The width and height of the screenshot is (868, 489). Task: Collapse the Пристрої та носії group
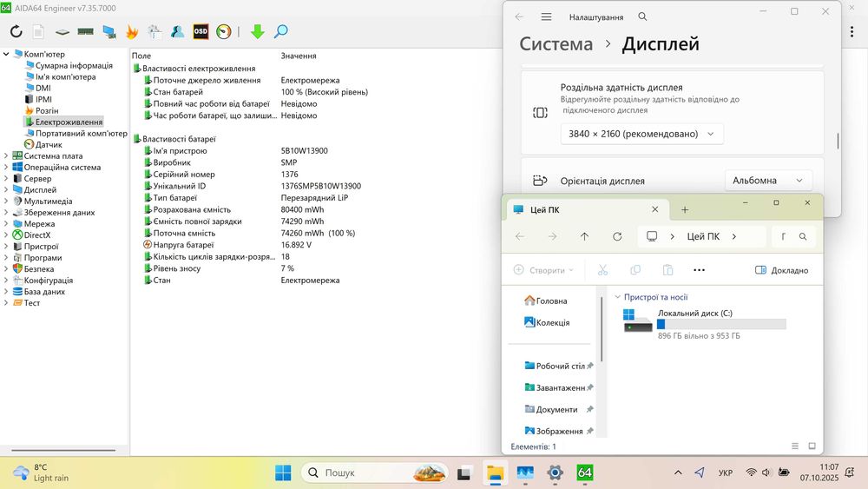617,297
